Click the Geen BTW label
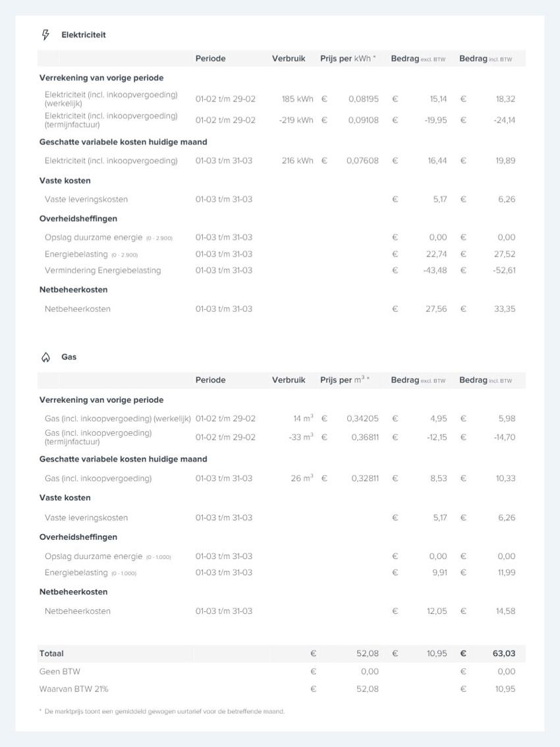 tap(59, 672)
